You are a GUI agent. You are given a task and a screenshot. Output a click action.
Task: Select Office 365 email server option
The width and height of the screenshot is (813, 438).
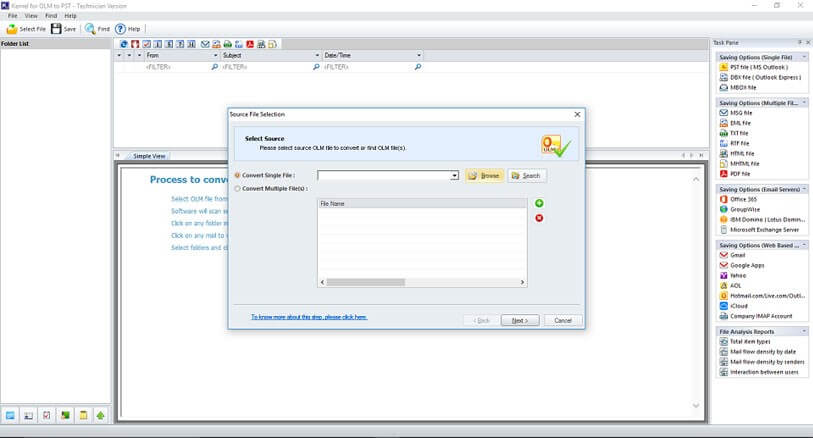pos(738,200)
